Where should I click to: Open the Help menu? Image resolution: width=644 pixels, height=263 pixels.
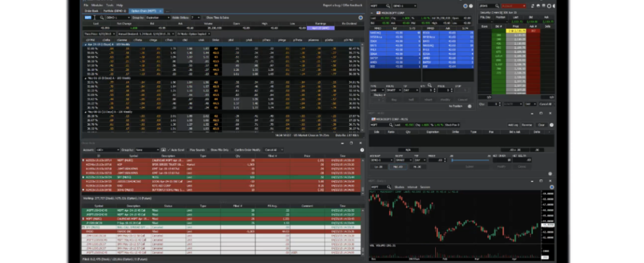click(119, 5)
